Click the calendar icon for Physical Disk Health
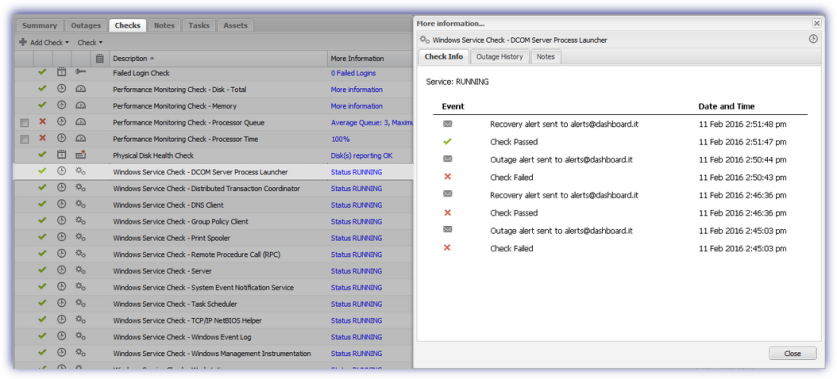 (x=61, y=155)
